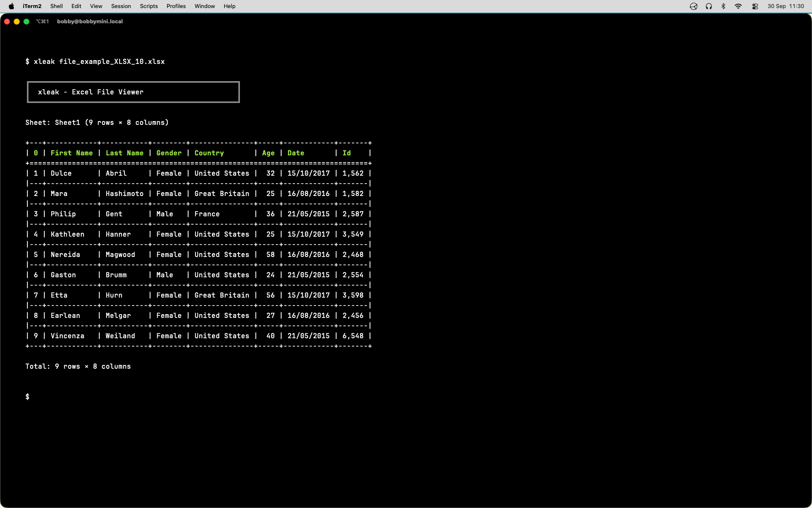
Task: Click the date 16/08/2016 in Earlean's row
Action: [x=309, y=316]
